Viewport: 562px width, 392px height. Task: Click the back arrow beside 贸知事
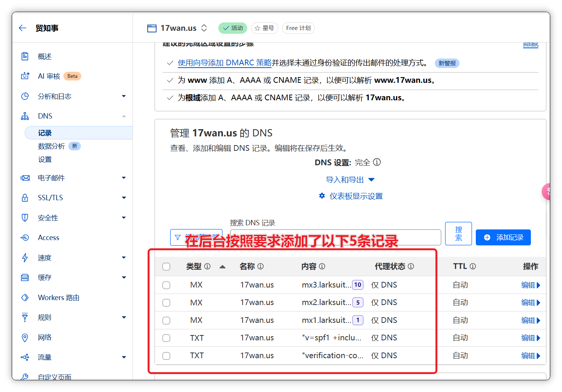coord(22,28)
